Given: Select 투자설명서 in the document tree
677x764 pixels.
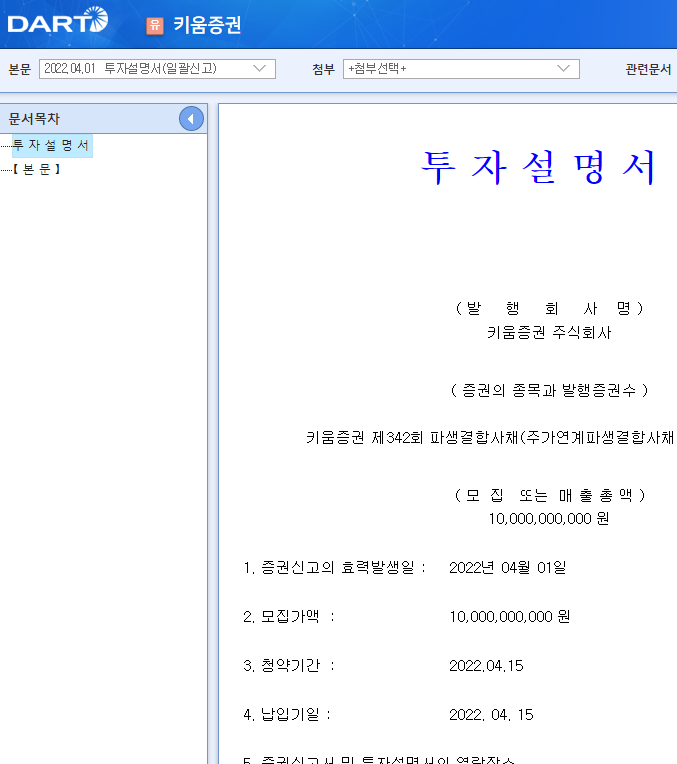Looking at the screenshot, I should pyautogui.click(x=51, y=145).
